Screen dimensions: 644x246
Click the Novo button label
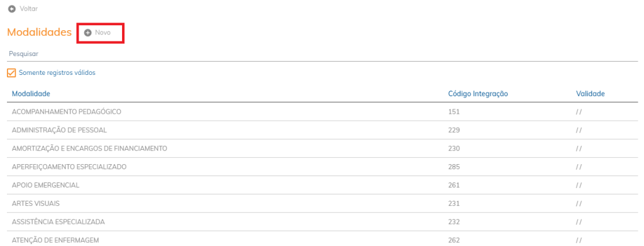(103, 33)
